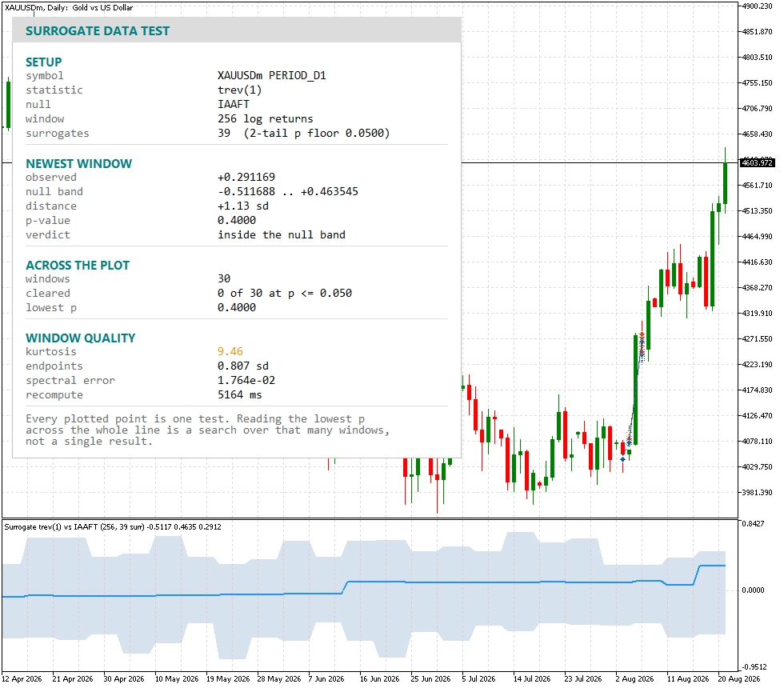784x688 pixels.
Task: Click the 'lowest p' label
Action: 51,308
